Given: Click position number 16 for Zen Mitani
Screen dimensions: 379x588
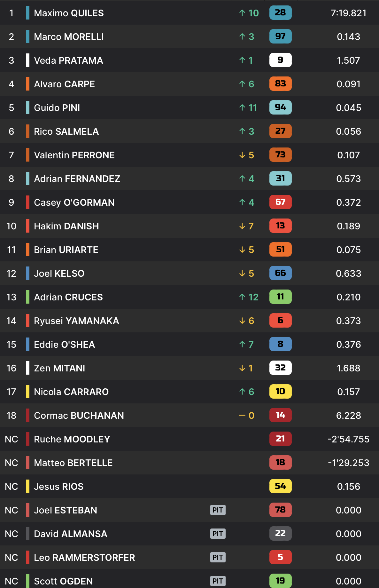Looking at the screenshot, I should coord(11,368).
